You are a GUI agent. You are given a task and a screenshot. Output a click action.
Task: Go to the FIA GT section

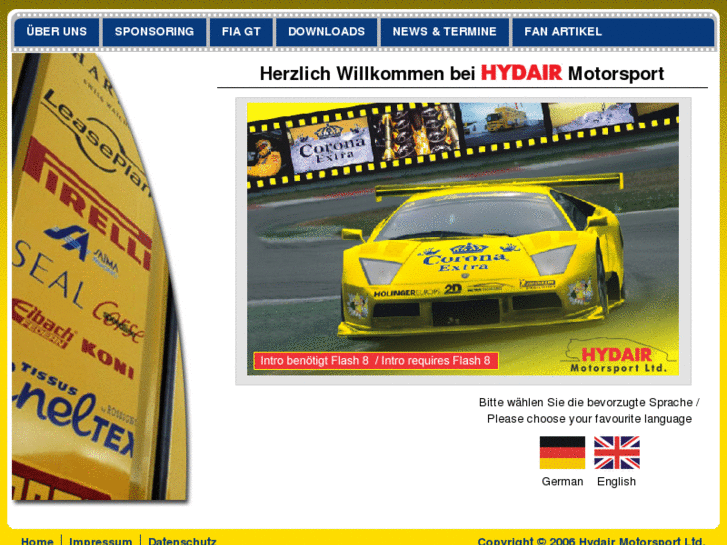241,32
